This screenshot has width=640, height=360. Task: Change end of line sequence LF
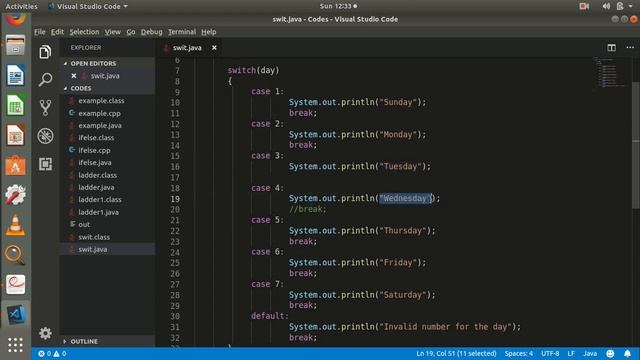pos(571,353)
